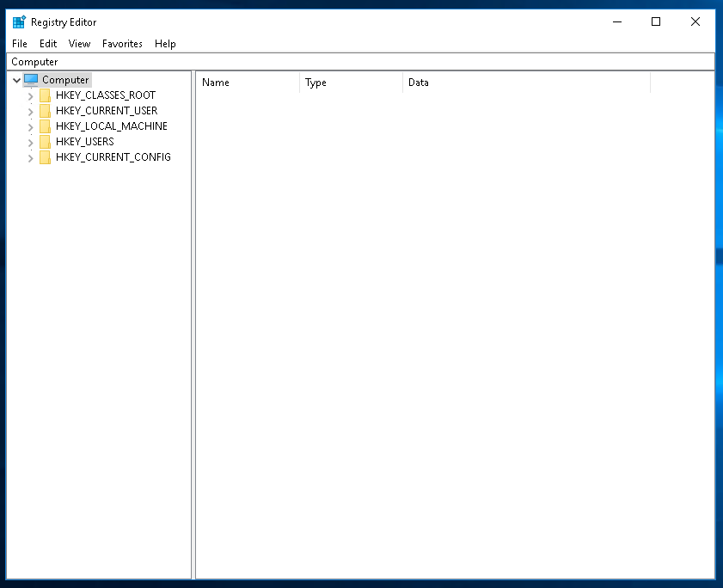Click the address bar showing Computer

tap(360, 61)
